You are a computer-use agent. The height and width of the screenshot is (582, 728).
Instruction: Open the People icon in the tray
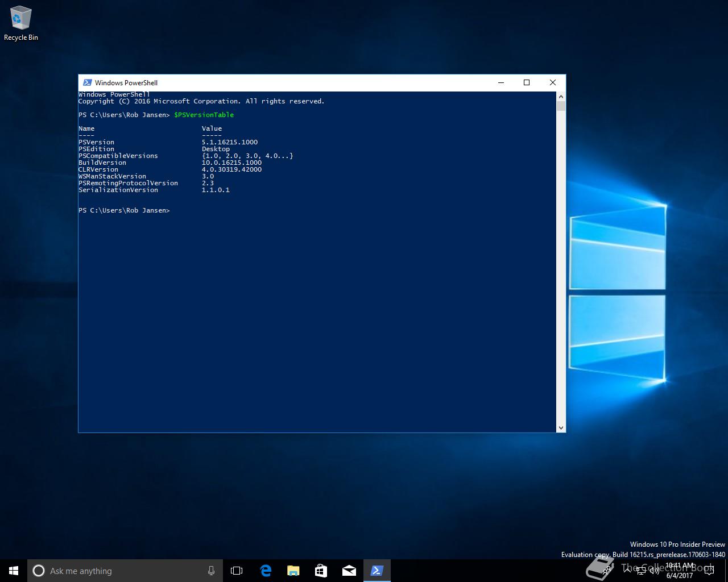pos(606,571)
